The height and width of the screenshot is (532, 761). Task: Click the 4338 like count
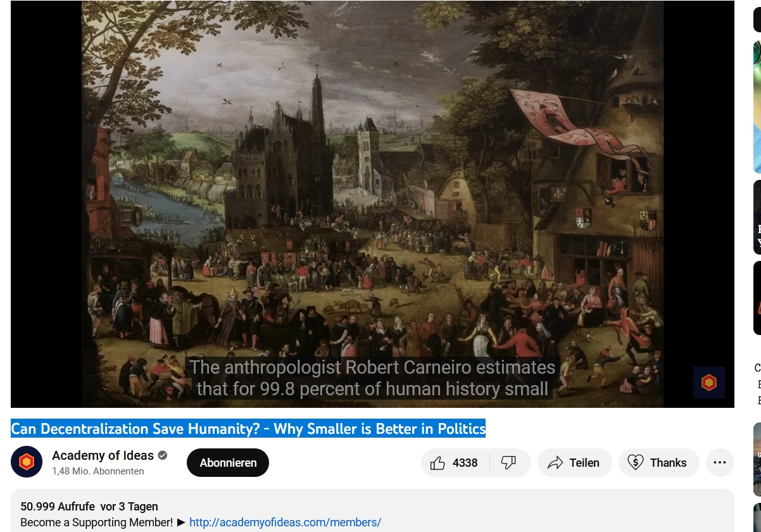(465, 463)
